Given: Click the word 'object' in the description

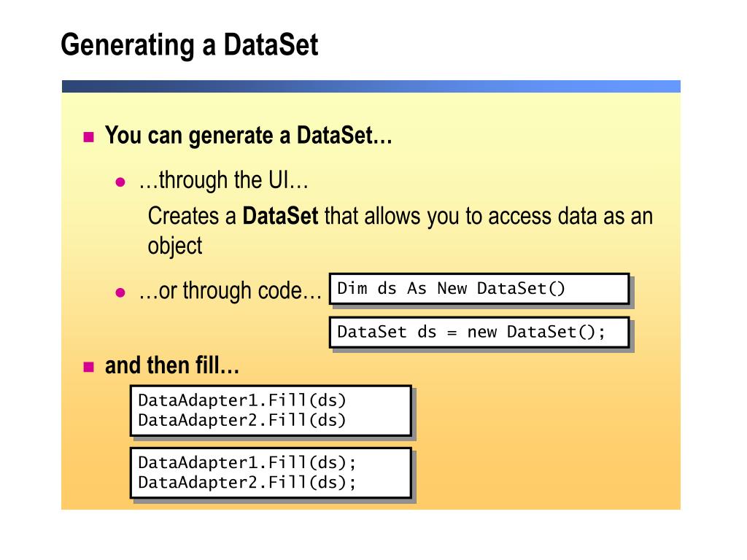Looking at the screenshot, I should click(175, 246).
